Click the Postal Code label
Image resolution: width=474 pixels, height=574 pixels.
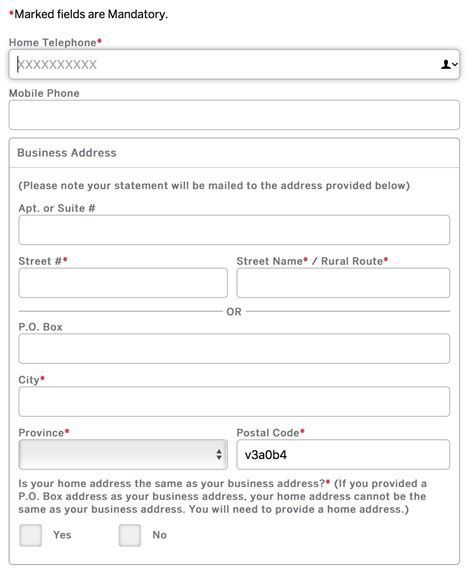click(270, 433)
